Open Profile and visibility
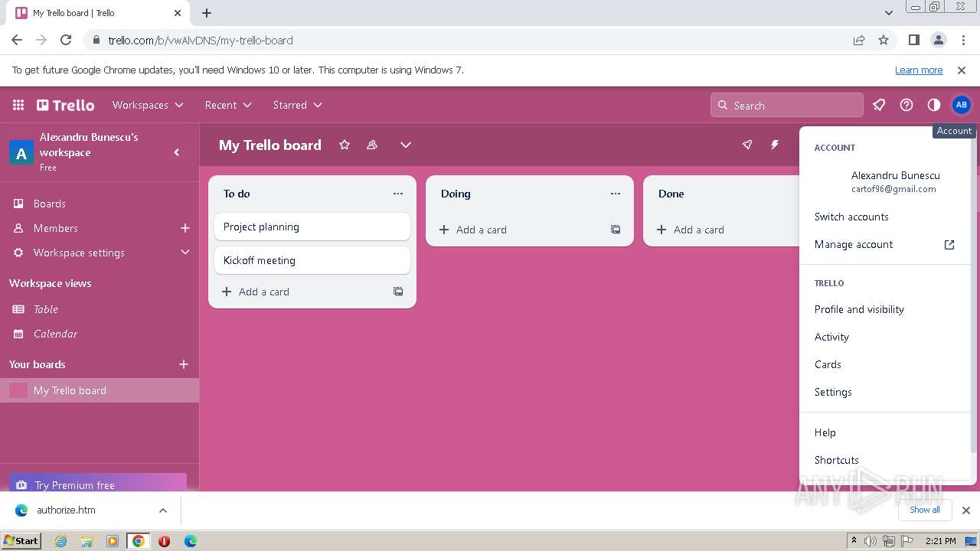 pos(885,309)
